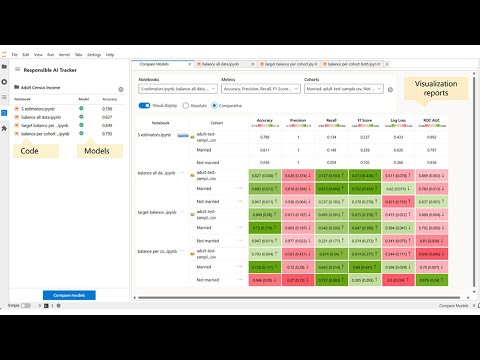This screenshot has width=480, height=360.
Task: Click the green model icon for 5 estimators.ipynb
Action: click(x=81, y=108)
